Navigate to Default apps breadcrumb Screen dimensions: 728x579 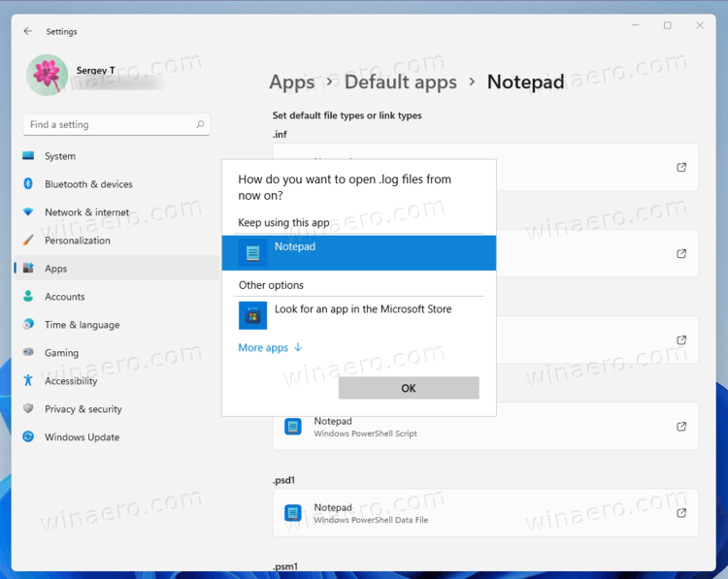tap(400, 82)
